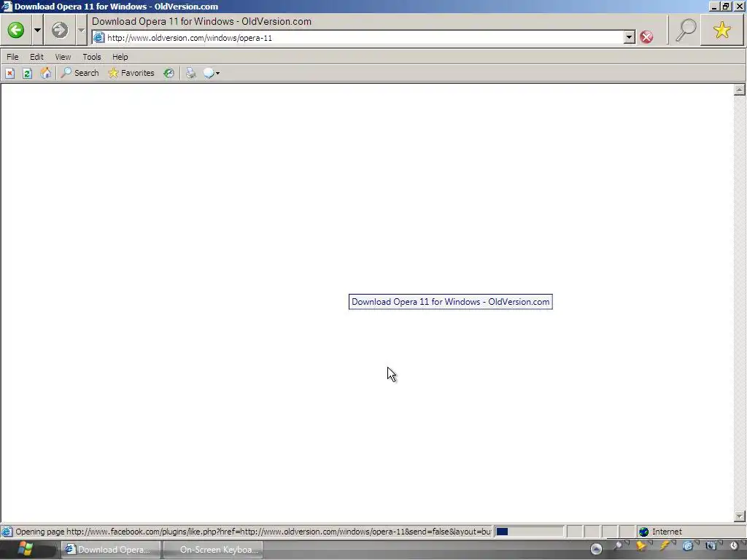The image size is (747, 560).
Task: Open the Forward button history dropdown
Action: pyautogui.click(x=81, y=30)
